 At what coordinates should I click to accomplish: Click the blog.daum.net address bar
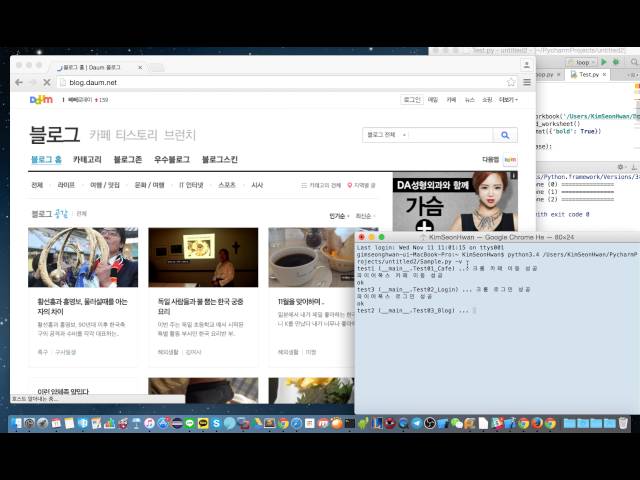pyautogui.click(x=286, y=82)
